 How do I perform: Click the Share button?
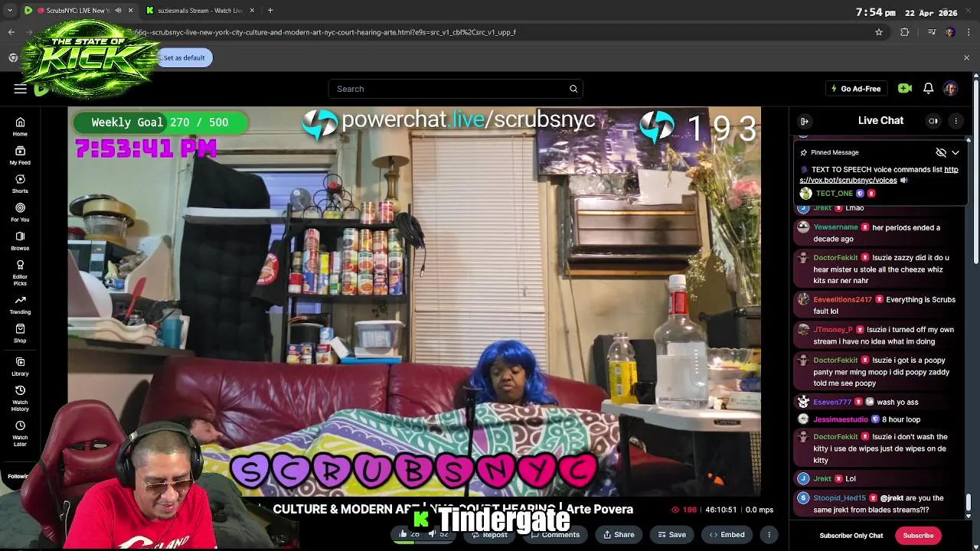(619, 534)
